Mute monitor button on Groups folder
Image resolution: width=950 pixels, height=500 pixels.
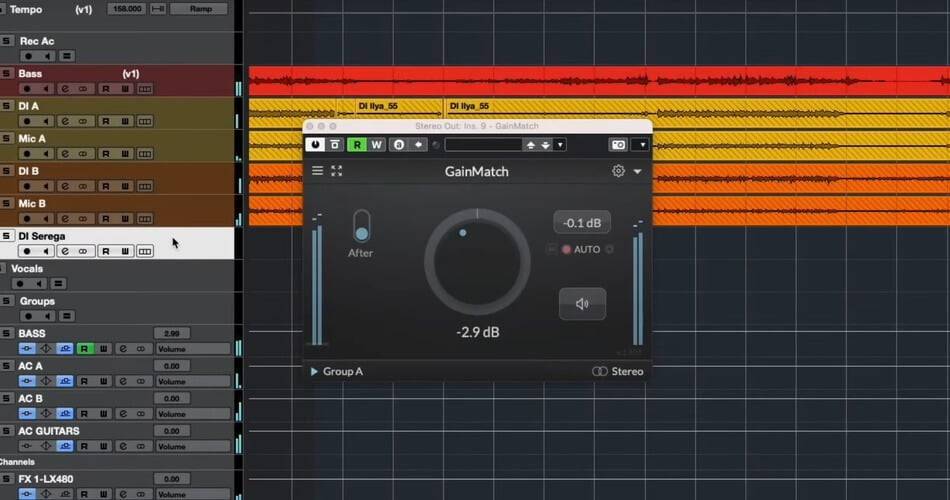(x=47, y=316)
